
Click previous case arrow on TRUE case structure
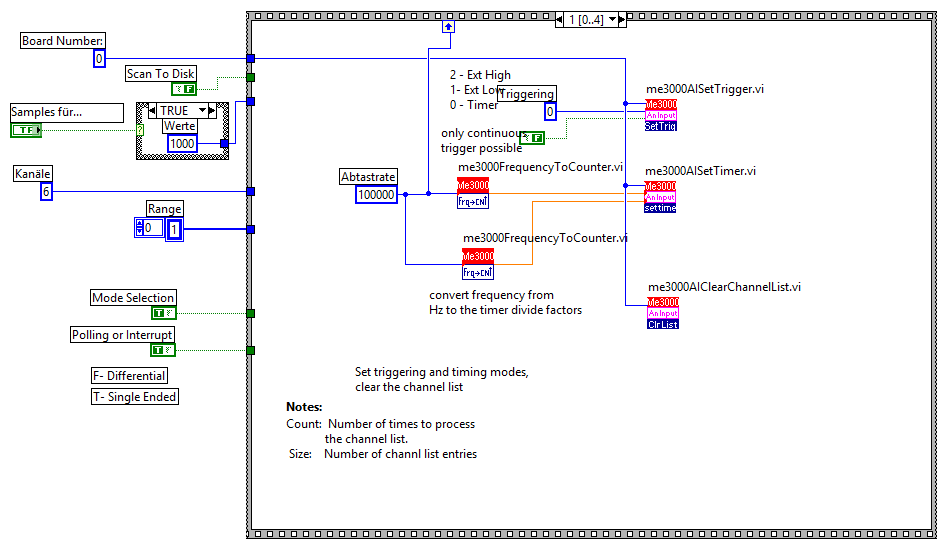coord(152,111)
